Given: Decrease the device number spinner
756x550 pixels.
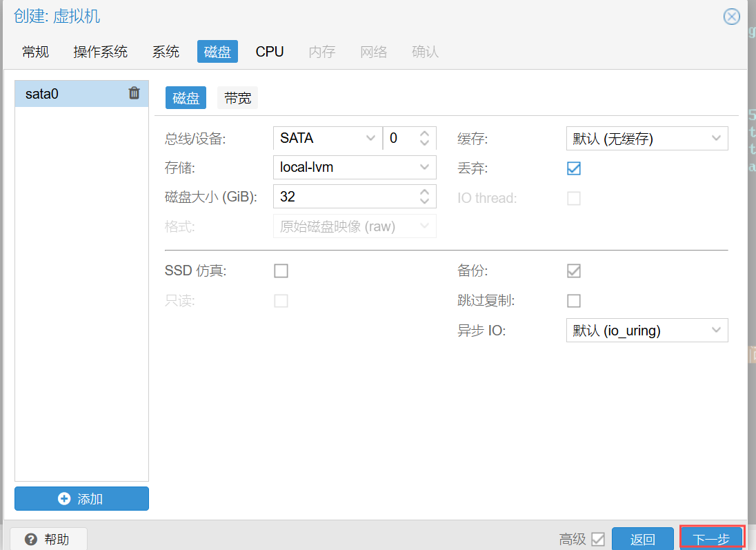Looking at the screenshot, I should (x=424, y=143).
